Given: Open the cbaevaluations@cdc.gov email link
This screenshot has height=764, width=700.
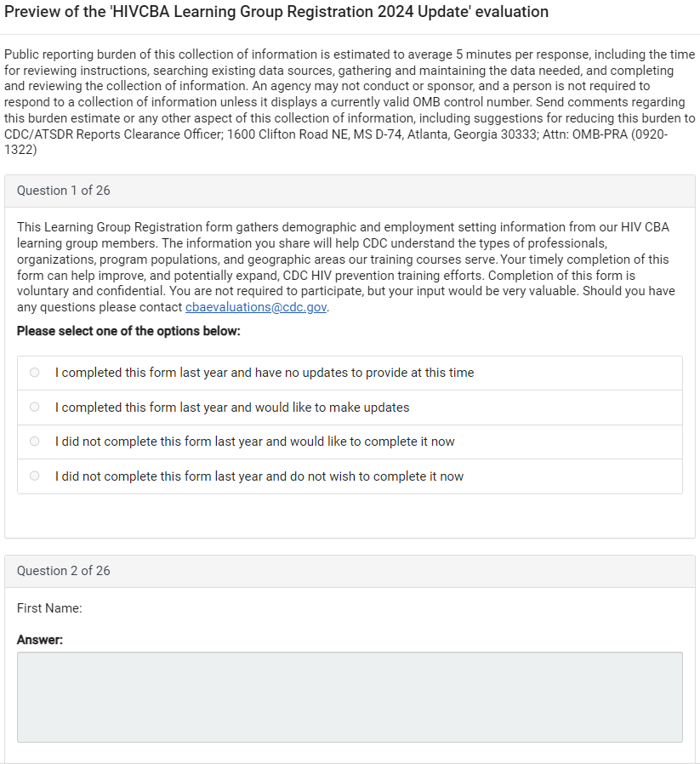Looking at the screenshot, I should click(256, 307).
